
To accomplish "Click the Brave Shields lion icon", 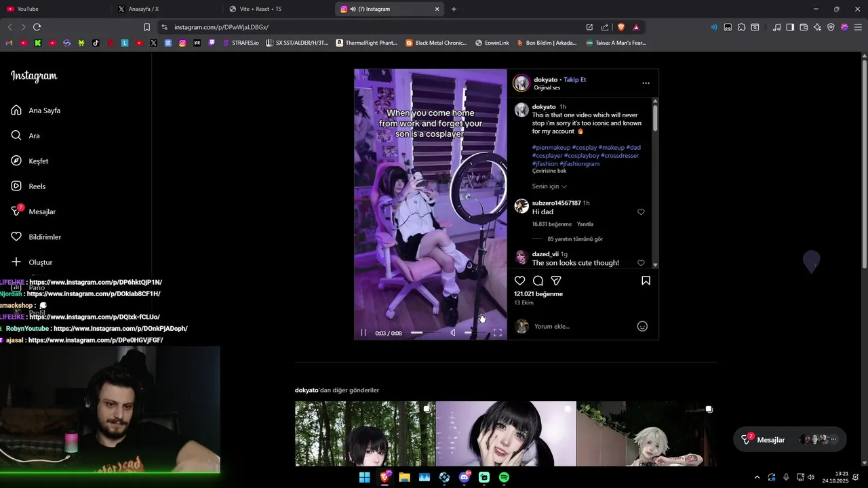I will tap(620, 27).
